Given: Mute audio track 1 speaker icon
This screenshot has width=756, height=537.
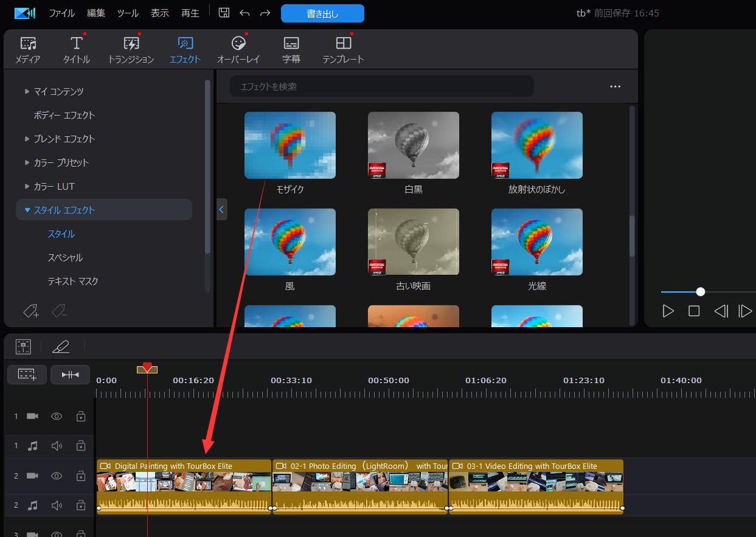Looking at the screenshot, I should (57, 446).
